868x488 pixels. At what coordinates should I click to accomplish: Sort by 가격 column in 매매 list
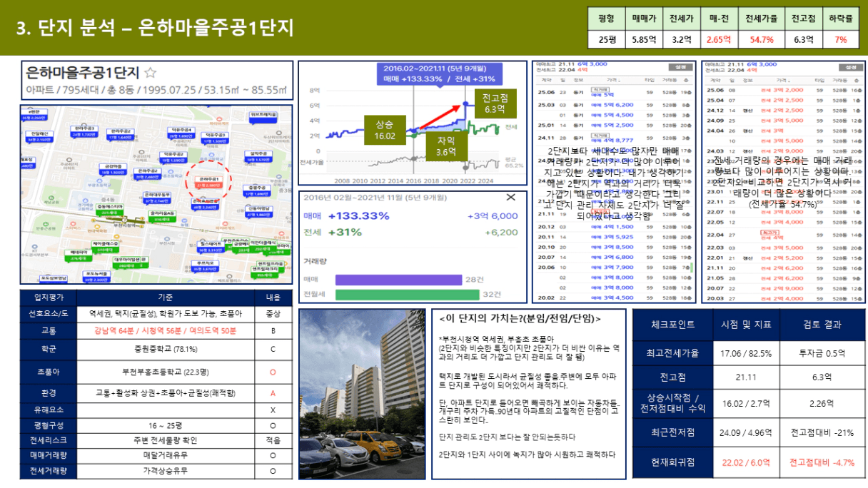pos(612,81)
